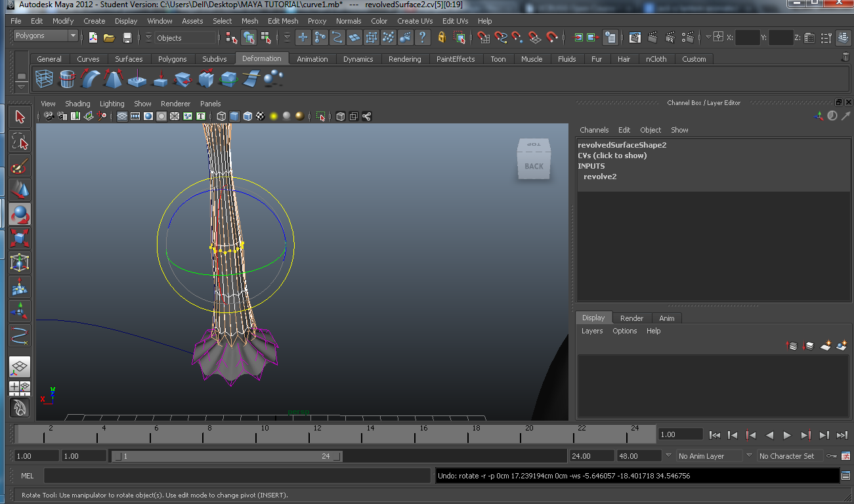
Task: Save the current scene with the disk icon
Action: point(127,37)
